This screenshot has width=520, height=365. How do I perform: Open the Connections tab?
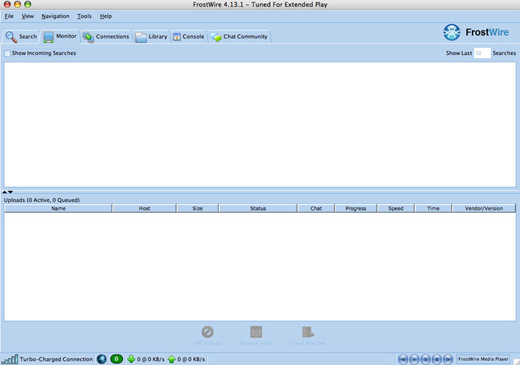[106, 37]
